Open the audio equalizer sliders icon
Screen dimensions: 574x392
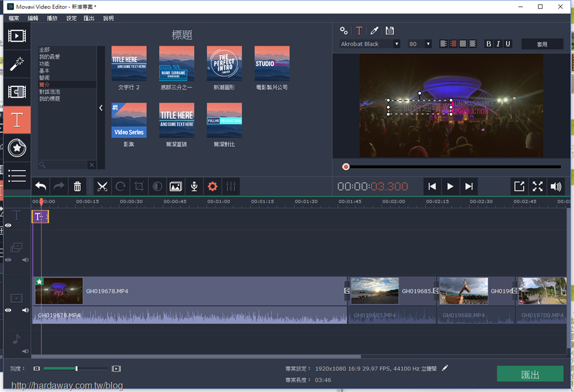pos(231,187)
